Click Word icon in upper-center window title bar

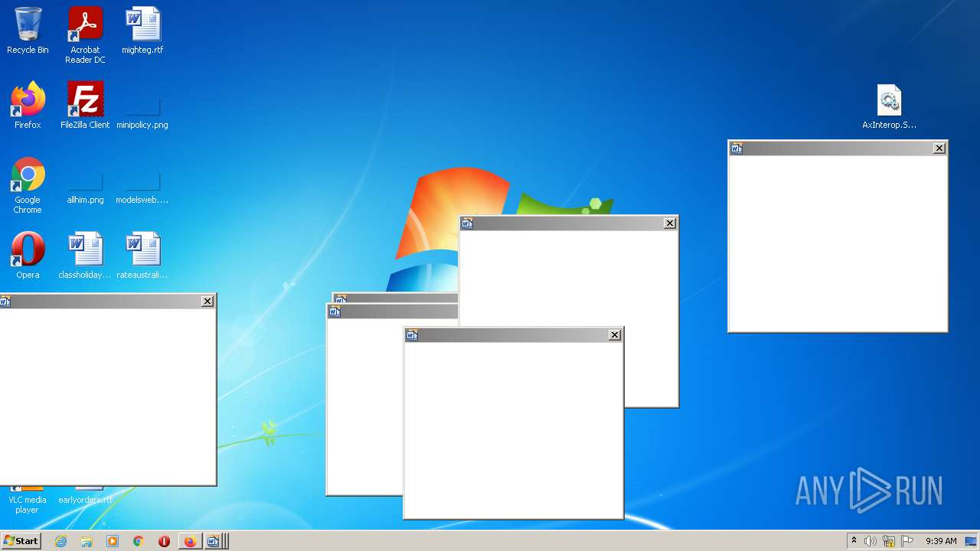(467, 223)
